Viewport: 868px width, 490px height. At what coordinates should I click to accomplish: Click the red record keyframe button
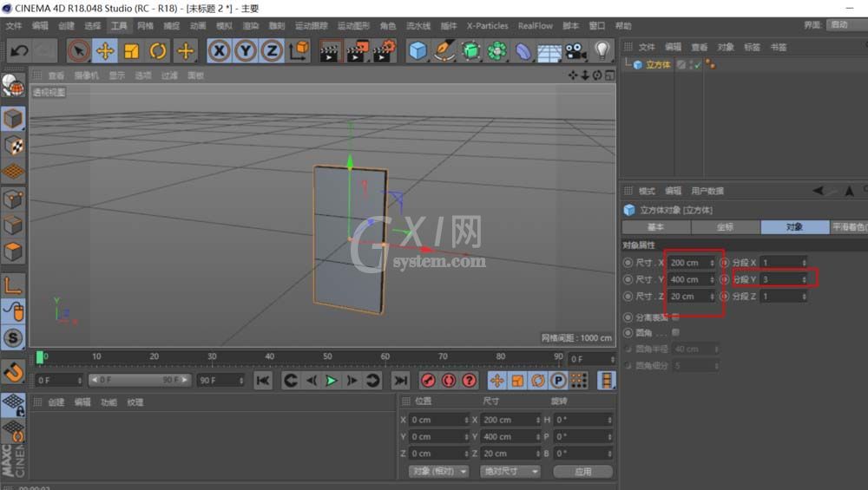tap(428, 381)
